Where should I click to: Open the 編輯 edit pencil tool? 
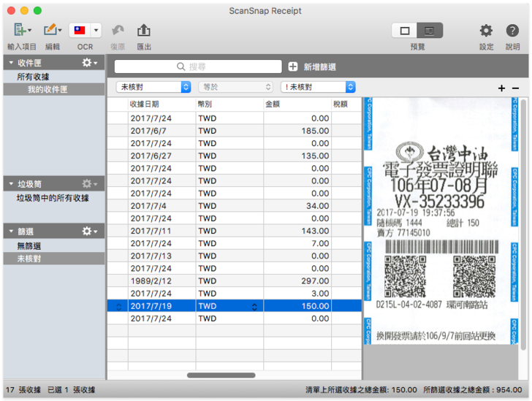pyautogui.click(x=52, y=31)
